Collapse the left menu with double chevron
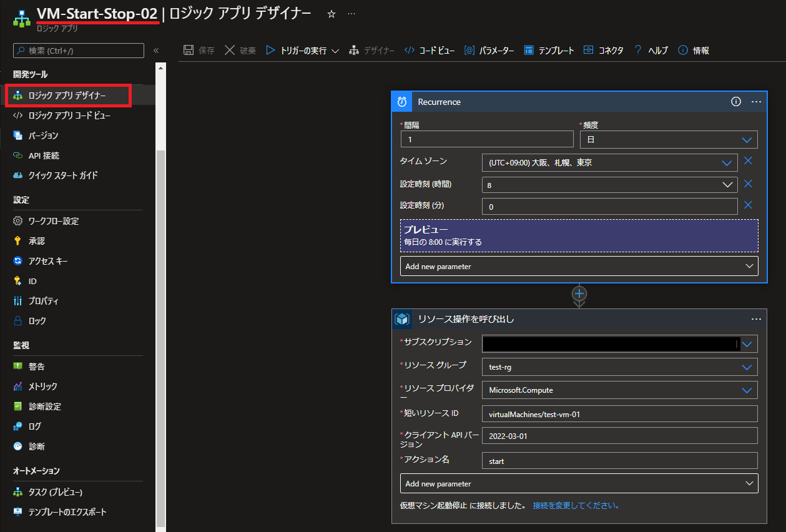Image resolution: width=786 pixels, height=532 pixels. (156, 51)
